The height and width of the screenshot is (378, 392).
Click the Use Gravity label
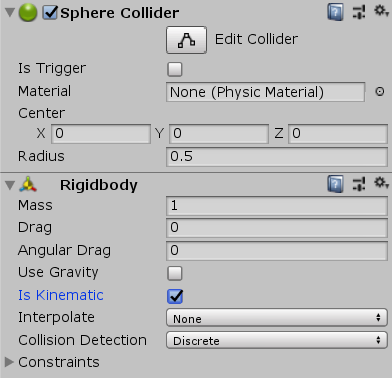click(x=58, y=273)
